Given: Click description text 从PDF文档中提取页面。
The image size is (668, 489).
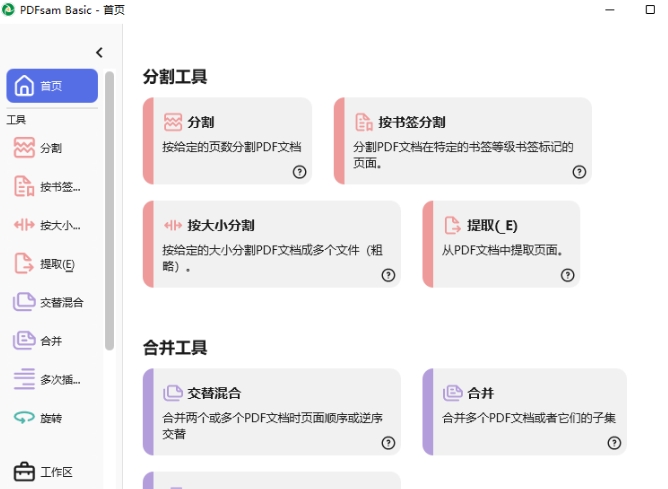Looking at the screenshot, I should point(502,250).
